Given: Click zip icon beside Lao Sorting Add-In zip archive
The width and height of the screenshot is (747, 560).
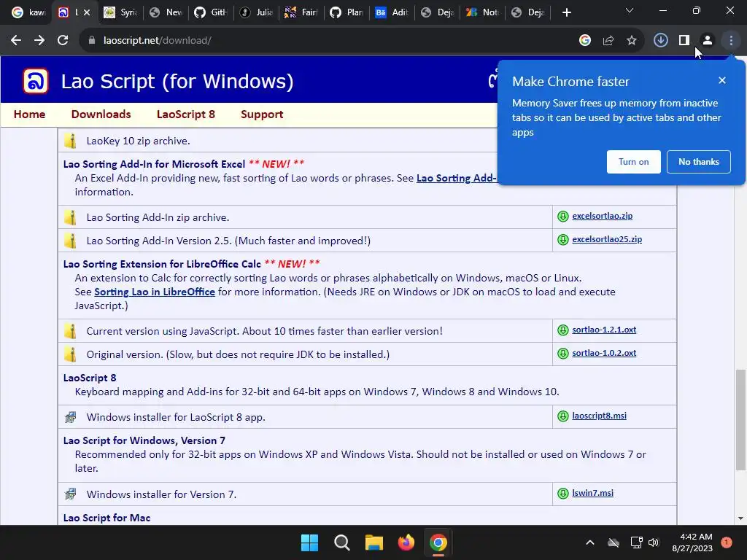Looking at the screenshot, I should tap(71, 217).
